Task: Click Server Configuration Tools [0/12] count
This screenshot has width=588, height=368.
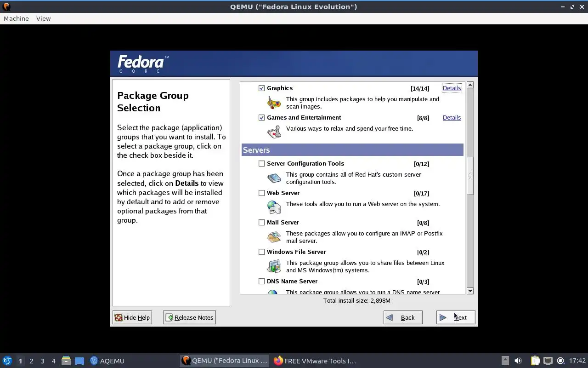Action: [x=421, y=164]
